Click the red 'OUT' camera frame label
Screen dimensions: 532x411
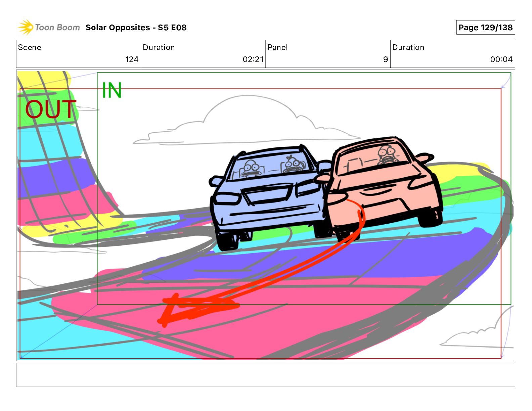(x=51, y=109)
